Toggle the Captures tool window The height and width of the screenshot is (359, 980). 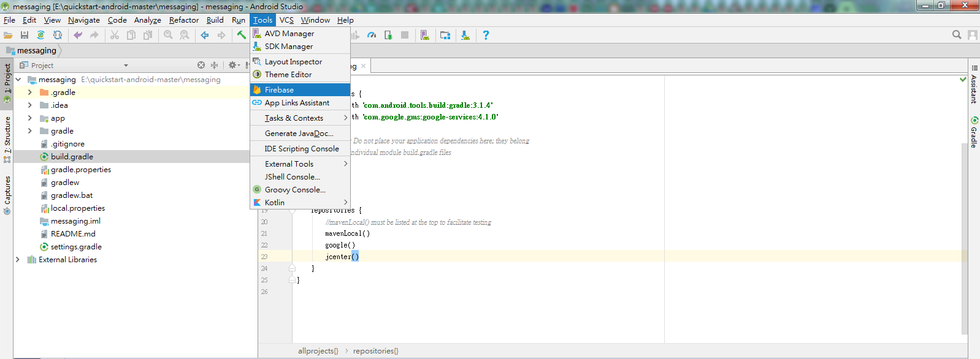(7, 195)
